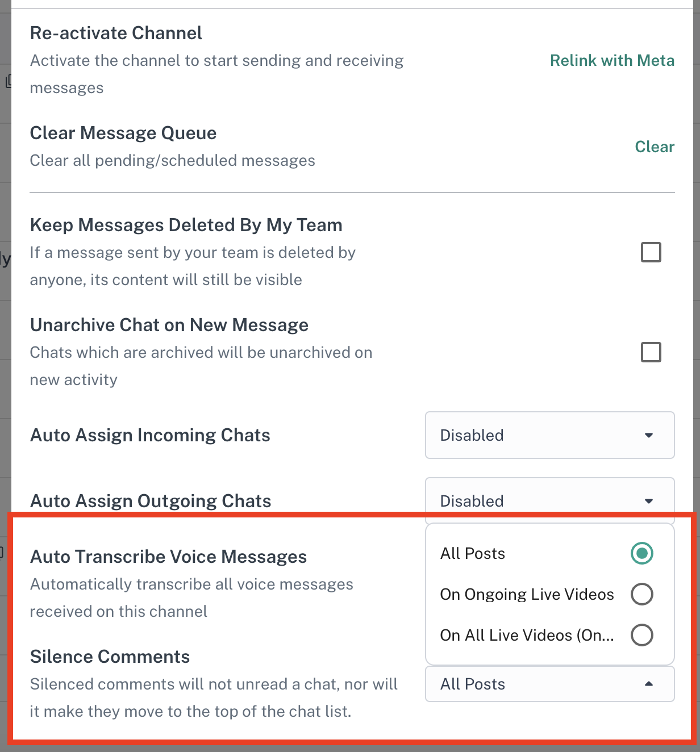Choose the All Posts option text in list
The height and width of the screenshot is (752, 700).
pos(473,554)
